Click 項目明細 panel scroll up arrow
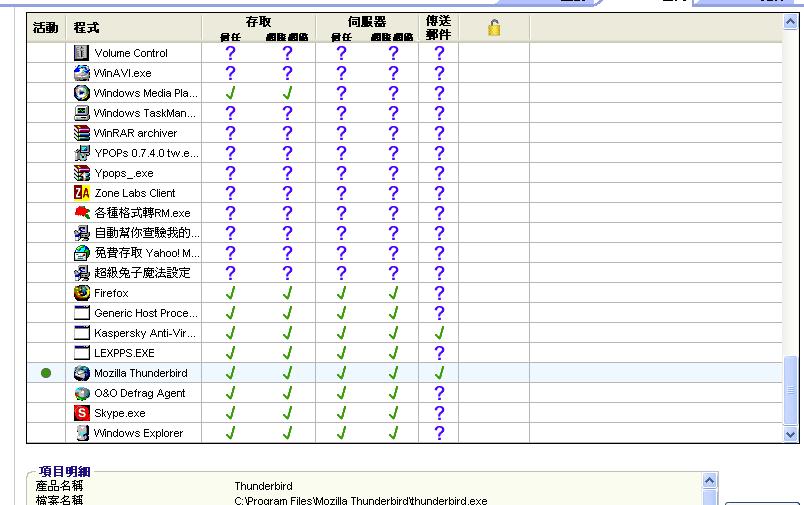Screen dimensions: 804x505 710,481
